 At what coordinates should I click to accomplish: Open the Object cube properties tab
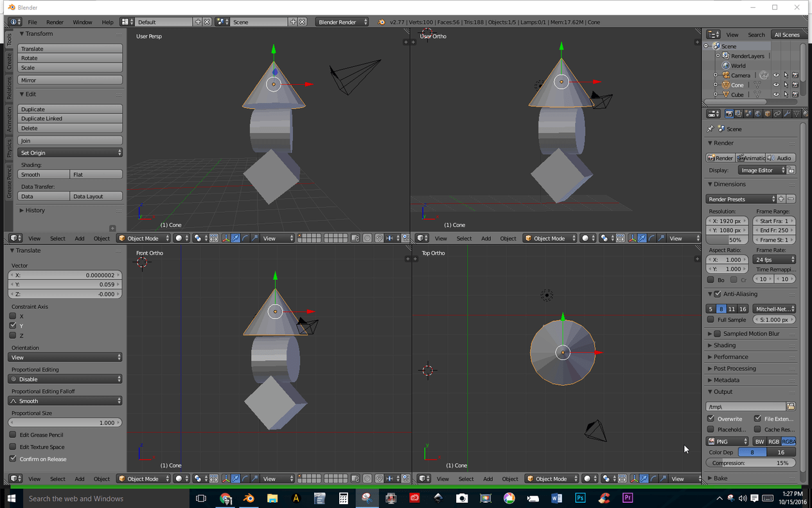pyautogui.click(x=767, y=114)
